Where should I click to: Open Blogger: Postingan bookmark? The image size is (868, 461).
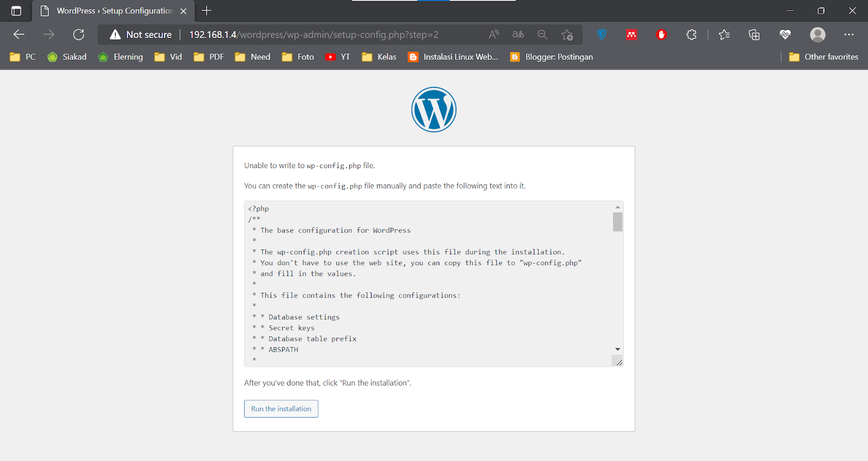(x=552, y=57)
